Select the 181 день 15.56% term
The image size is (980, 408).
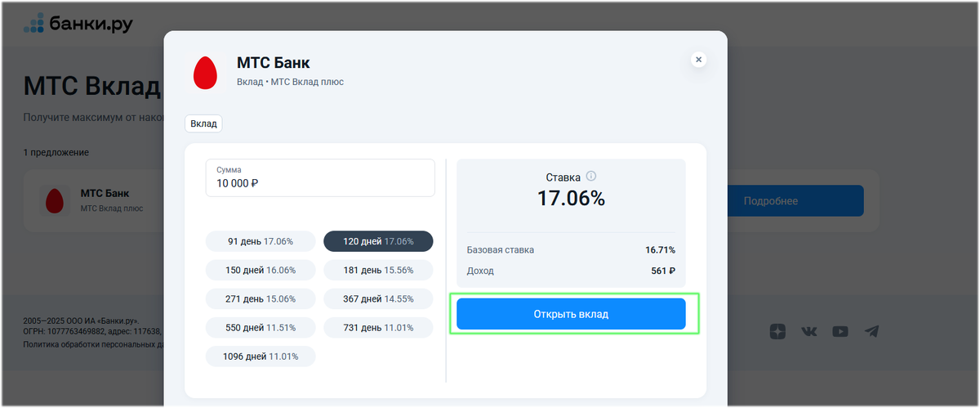click(x=378, y=270)
